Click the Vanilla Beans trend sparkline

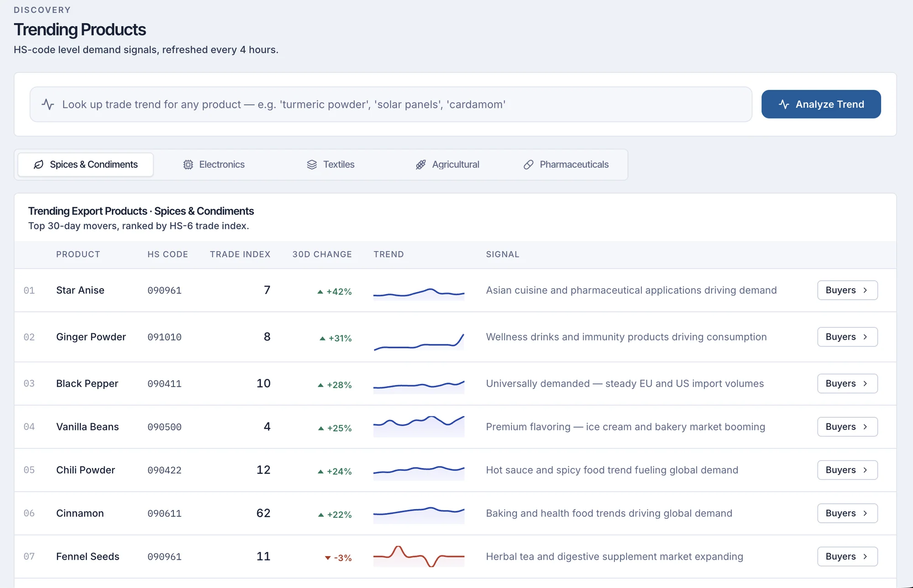tap(419, 426)
